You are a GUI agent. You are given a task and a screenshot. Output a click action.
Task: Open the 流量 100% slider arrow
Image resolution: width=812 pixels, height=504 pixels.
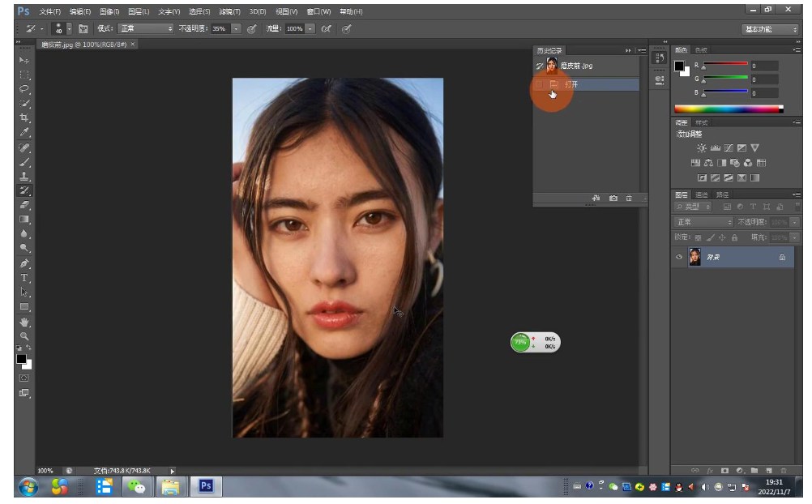click(310, 29)
